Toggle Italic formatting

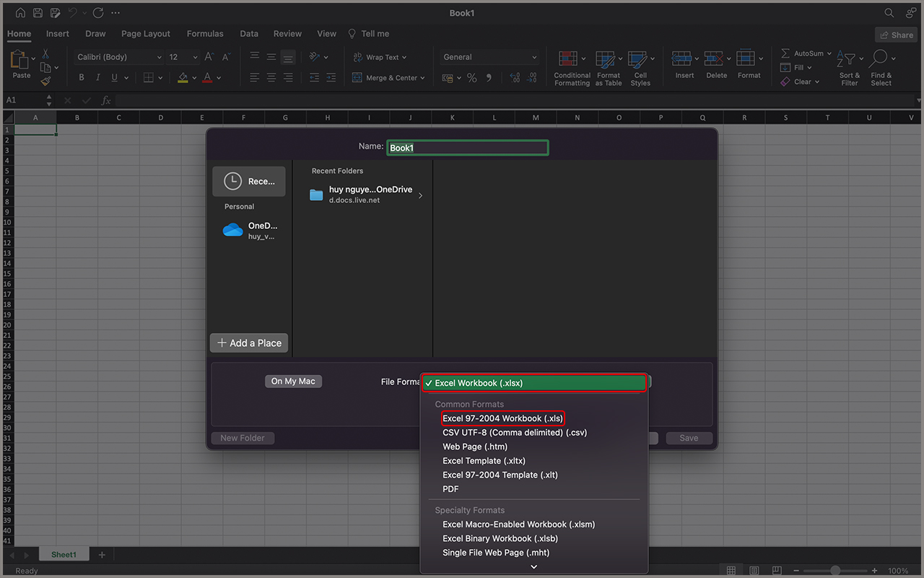point(98,77)
